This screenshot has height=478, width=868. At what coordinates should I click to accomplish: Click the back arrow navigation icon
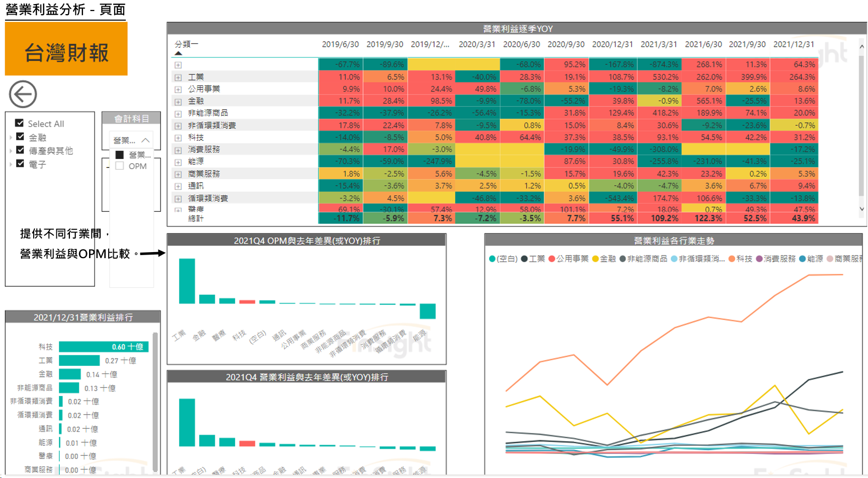pyautogui.click(x=23, y=94)
